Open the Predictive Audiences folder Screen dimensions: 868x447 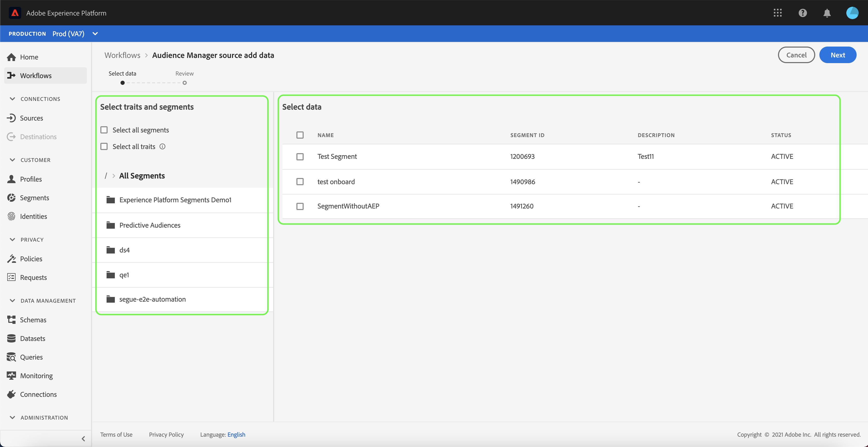coord(149,225)
